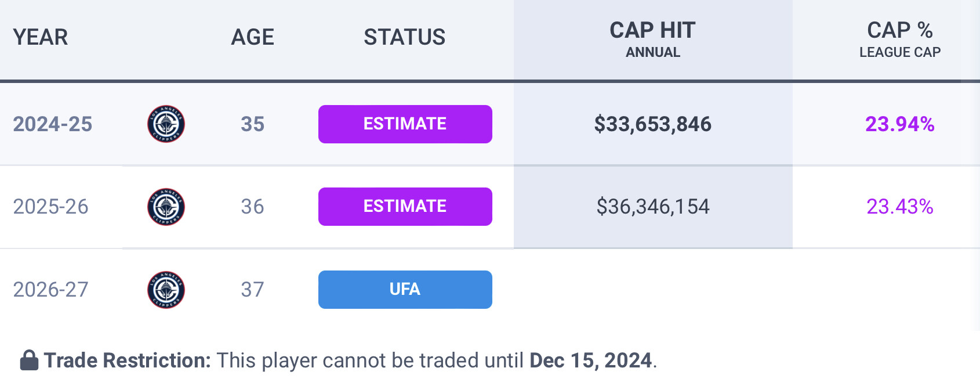This screenshot has height=386, width=980.
Task: Click the lock icon beside Trade Restriction
Action: [29, 360]
